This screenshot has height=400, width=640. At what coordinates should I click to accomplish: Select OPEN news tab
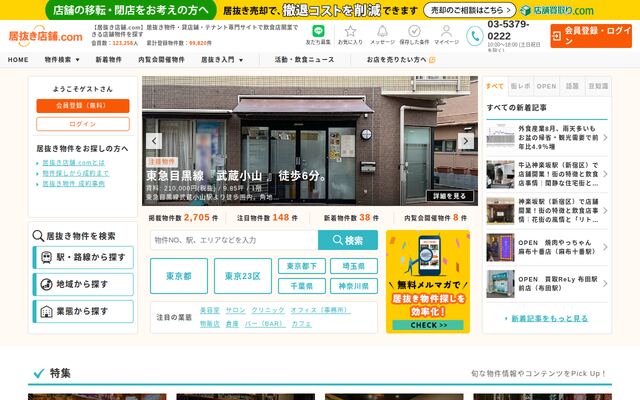(547, 86)
